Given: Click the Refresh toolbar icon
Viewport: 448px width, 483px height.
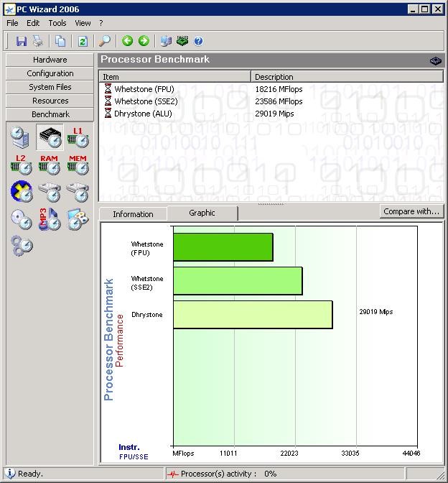Looking at the screenshot, I should [x=83, y=41].
